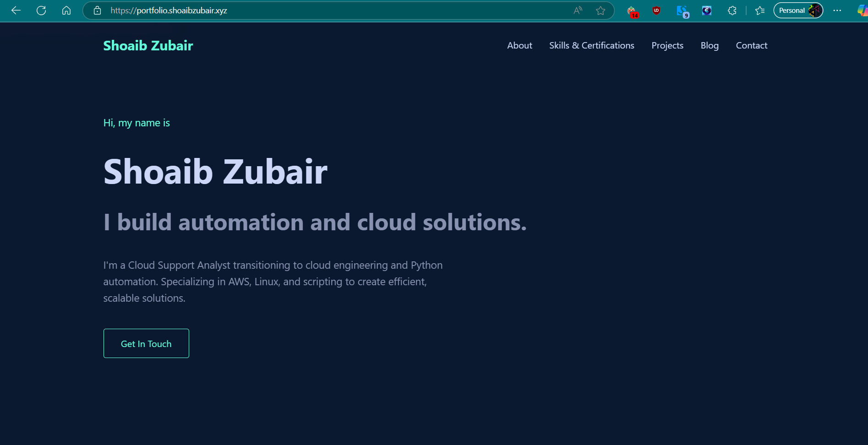Click the 'Hi, my name is' text
Image resolution: width=868 pixels, height=445 pixels.
(136, 123)
